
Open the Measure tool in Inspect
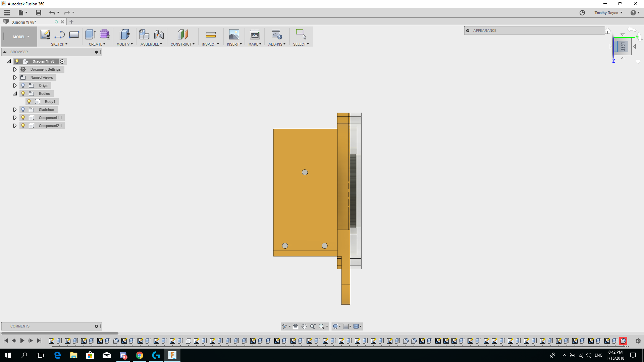[x=211, y=35]
